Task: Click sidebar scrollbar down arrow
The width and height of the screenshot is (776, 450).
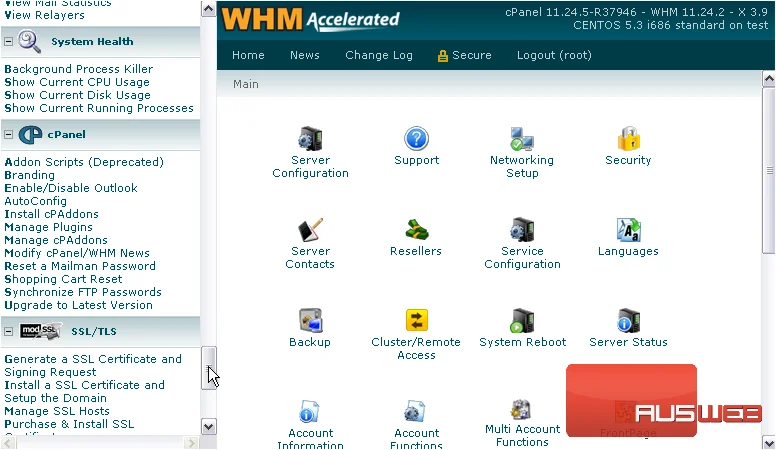Action: click(x=209, y=427)
